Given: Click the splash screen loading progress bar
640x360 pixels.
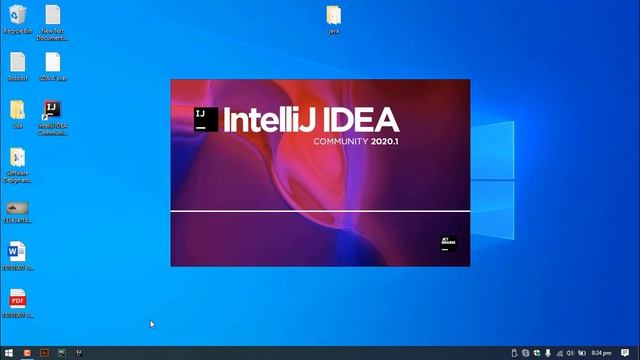Looking at the screenshot, I should pyautogui.click(x=320, y=211).
